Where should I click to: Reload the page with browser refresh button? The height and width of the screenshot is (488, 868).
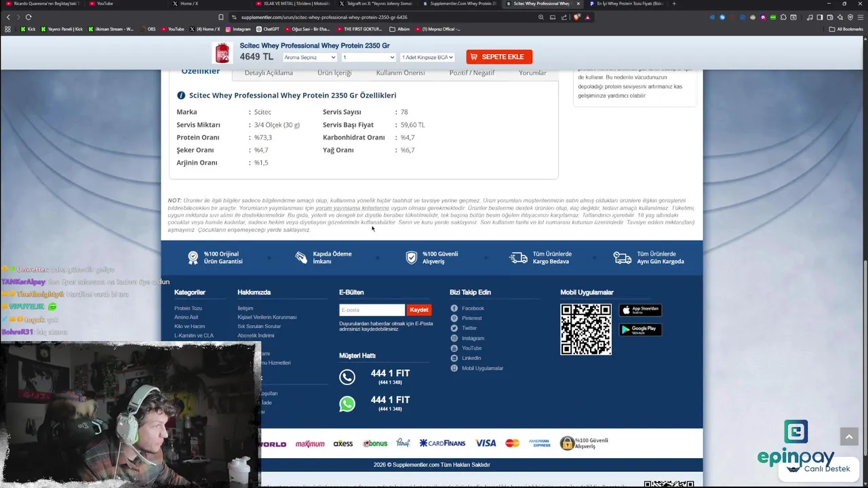point(28,17)
